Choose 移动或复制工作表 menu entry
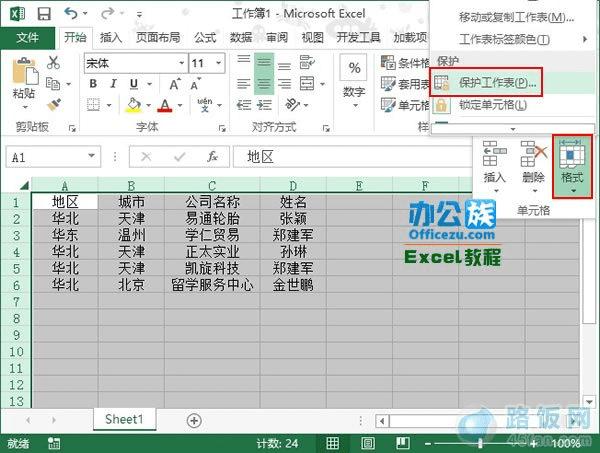Image resolution: width=600 pixels, height=453 pixels. (x=513, y=17)
